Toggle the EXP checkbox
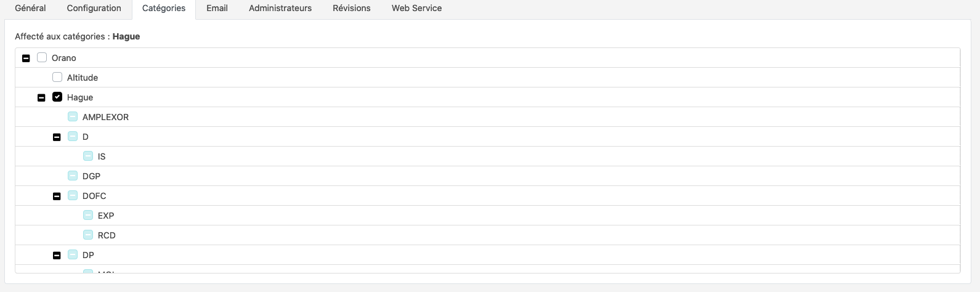 click(88, 216)
